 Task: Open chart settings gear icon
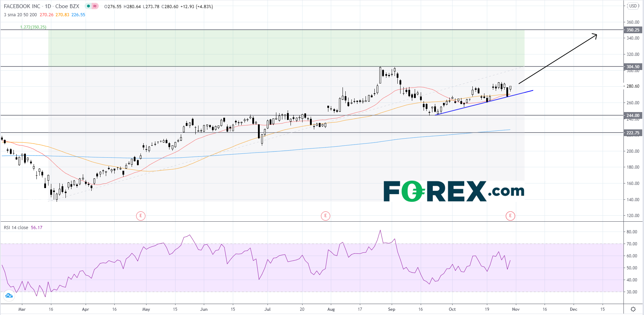point(633,309)
